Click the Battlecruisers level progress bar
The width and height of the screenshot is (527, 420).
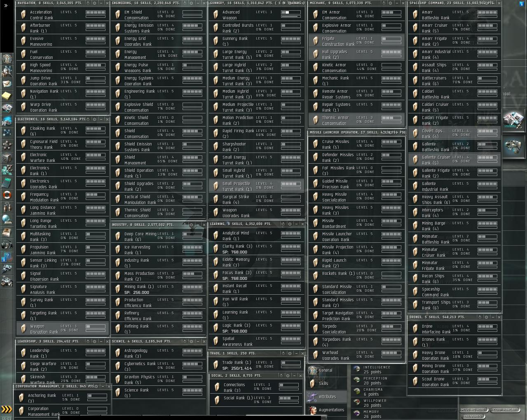tap(487, 78)
